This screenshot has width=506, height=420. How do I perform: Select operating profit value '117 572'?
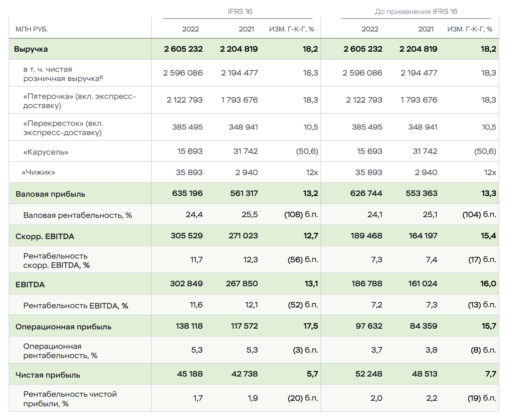[244, 326]
